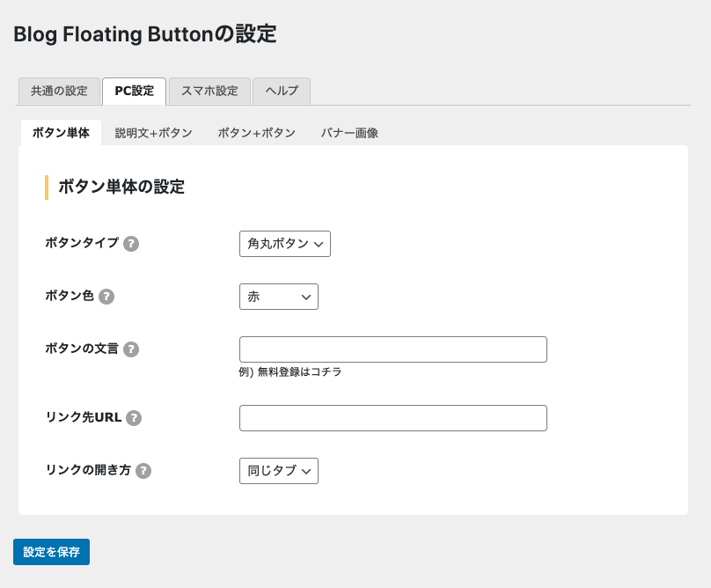Show help for リンク先URL
Viewport: 711px width, 588px height.
point(134,417)
